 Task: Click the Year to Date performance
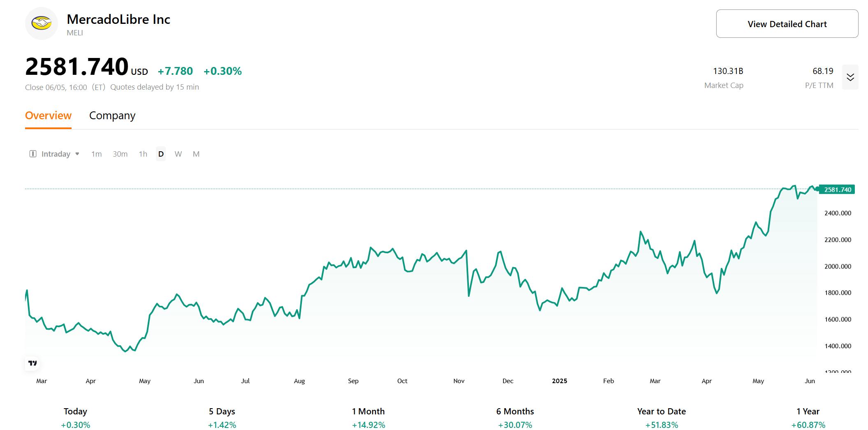coord(661,425)
